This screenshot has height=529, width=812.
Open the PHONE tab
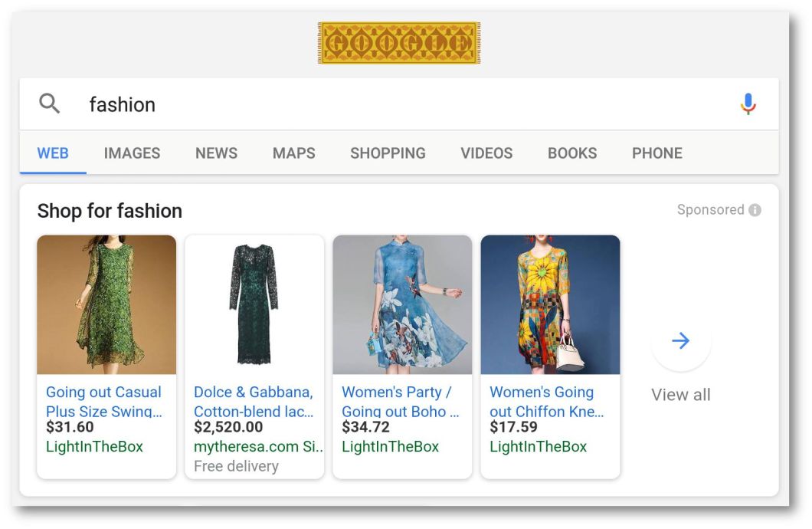click(656, 153)
